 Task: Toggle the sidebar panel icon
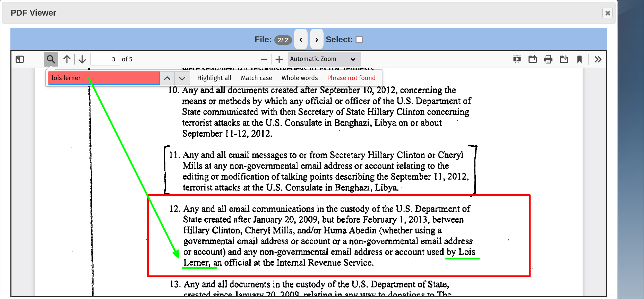(x=20, y=59)
